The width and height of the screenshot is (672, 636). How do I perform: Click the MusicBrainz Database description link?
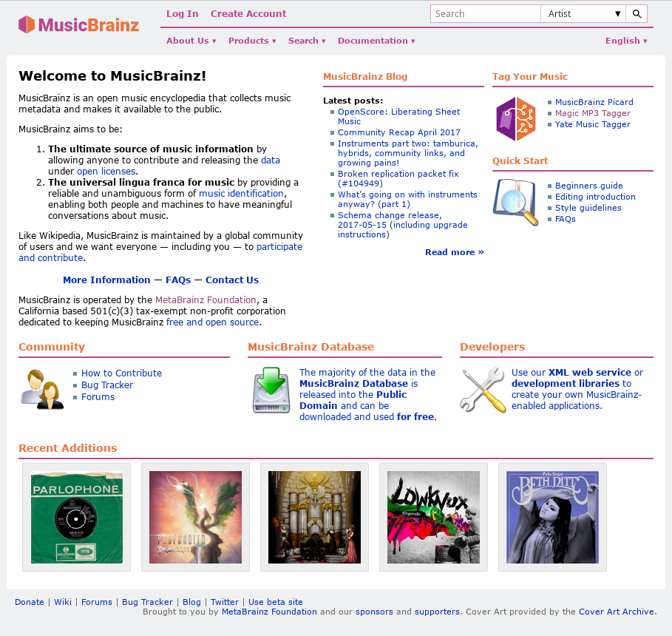tap(367, 395)
